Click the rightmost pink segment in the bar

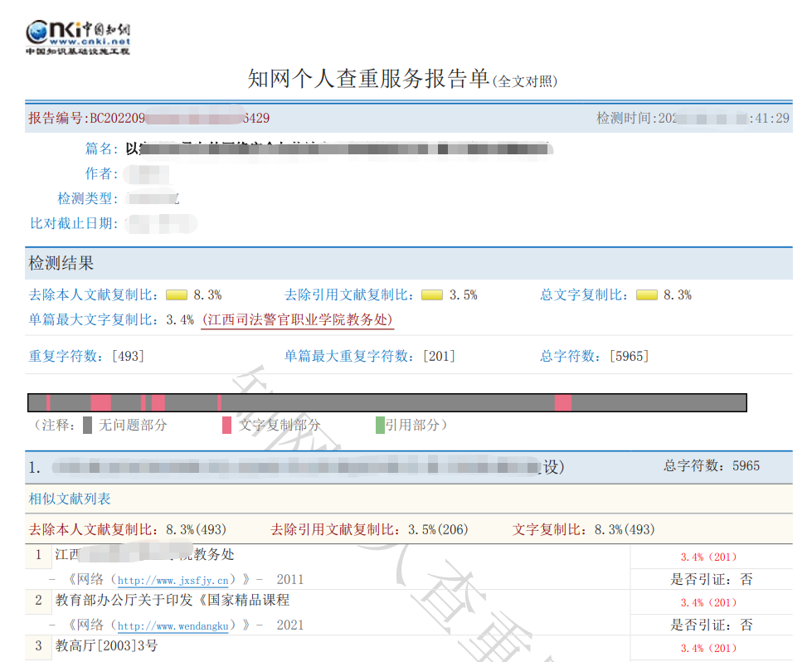[x=563, y=402]
